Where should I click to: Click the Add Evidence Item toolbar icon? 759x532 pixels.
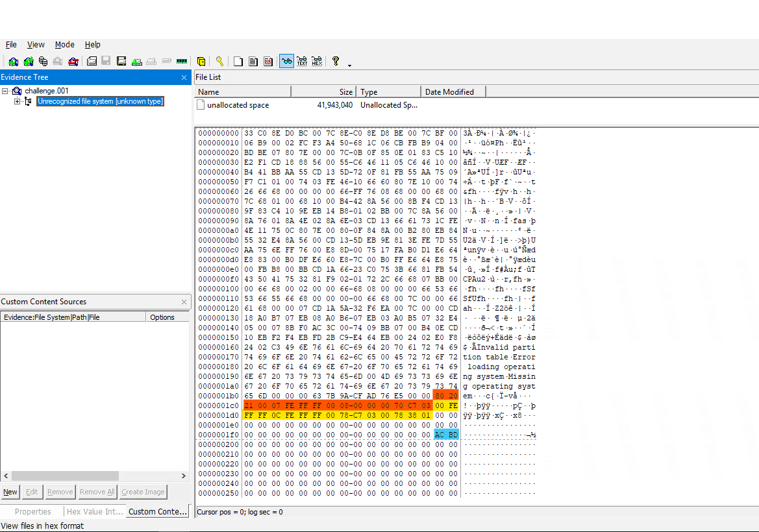(x=13, y=62)
